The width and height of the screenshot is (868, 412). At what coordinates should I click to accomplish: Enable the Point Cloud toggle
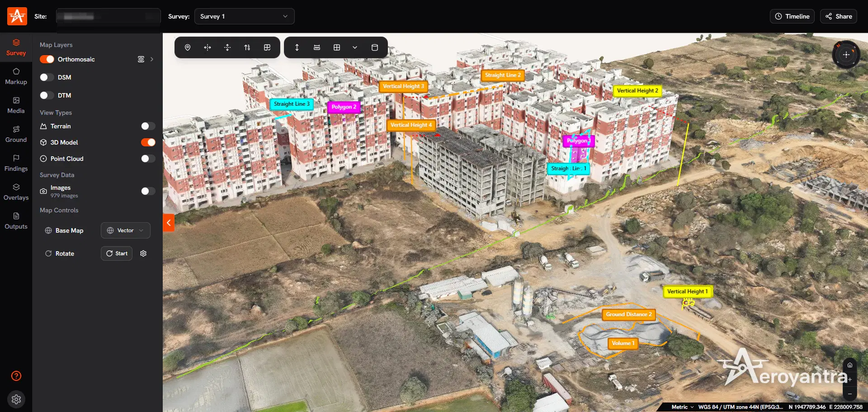pos(148,159)
